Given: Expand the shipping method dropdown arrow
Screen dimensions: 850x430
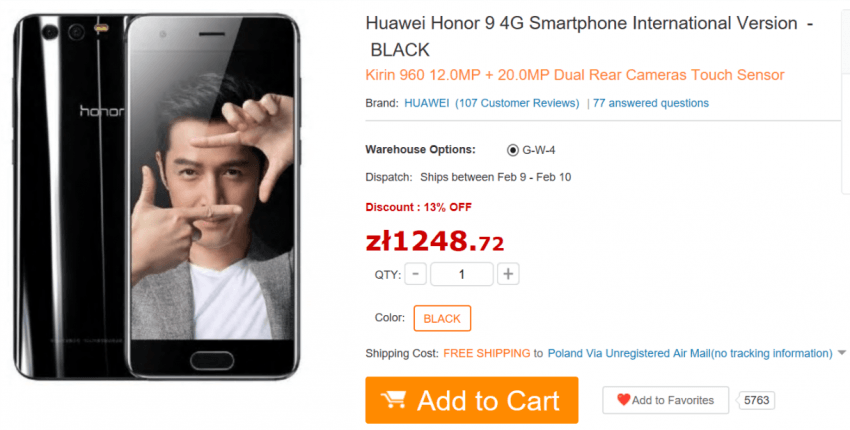Looking at the screenshot, I should pyautogui.click(x=841, y=353).
